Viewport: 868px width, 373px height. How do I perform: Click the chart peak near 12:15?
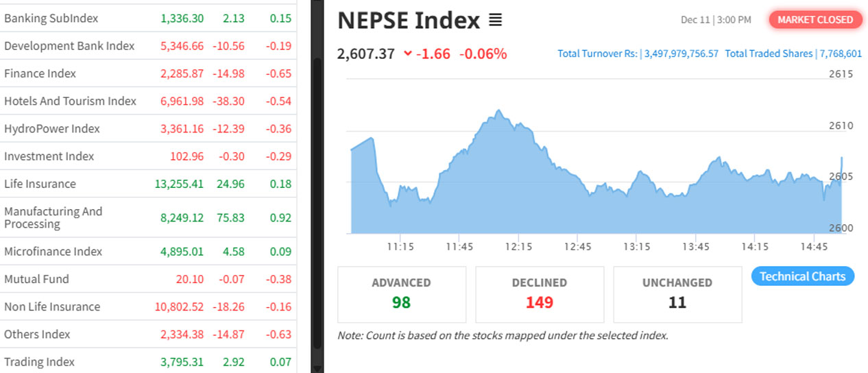(x=498, y=110)
